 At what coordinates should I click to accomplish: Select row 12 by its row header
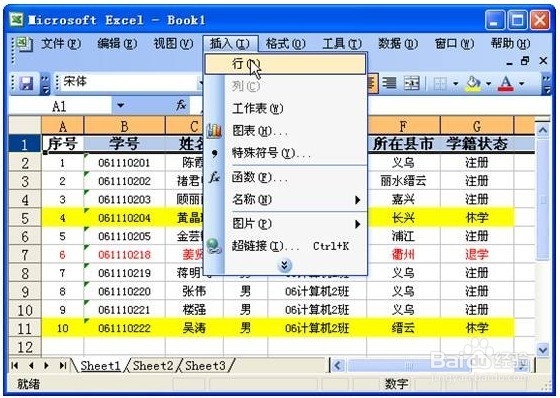[25, 347]
